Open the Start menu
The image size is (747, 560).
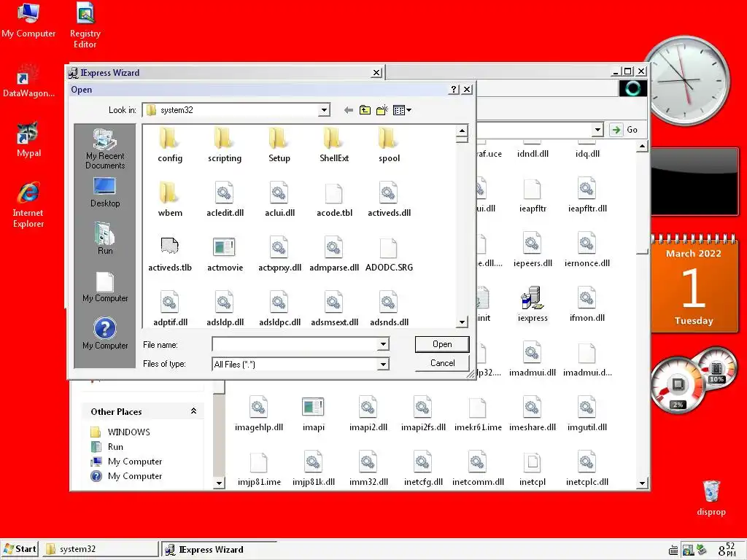pyautogui.click(x=20, y=549)
